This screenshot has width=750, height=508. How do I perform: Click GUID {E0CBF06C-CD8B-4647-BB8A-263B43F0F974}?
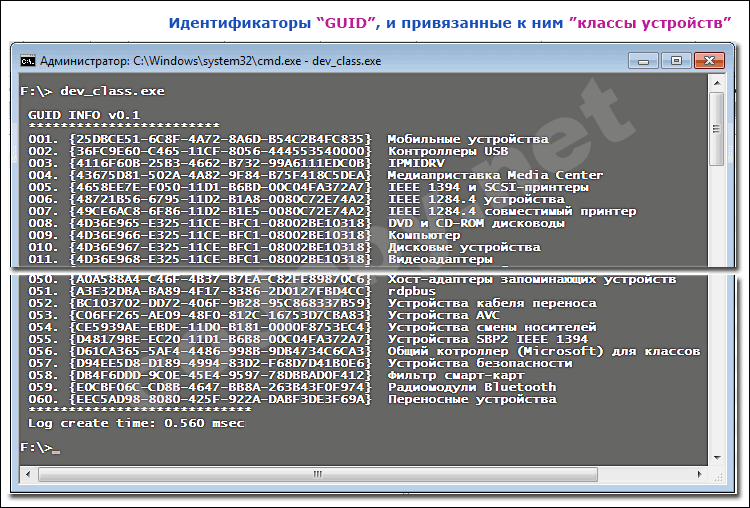pos(221,387)
